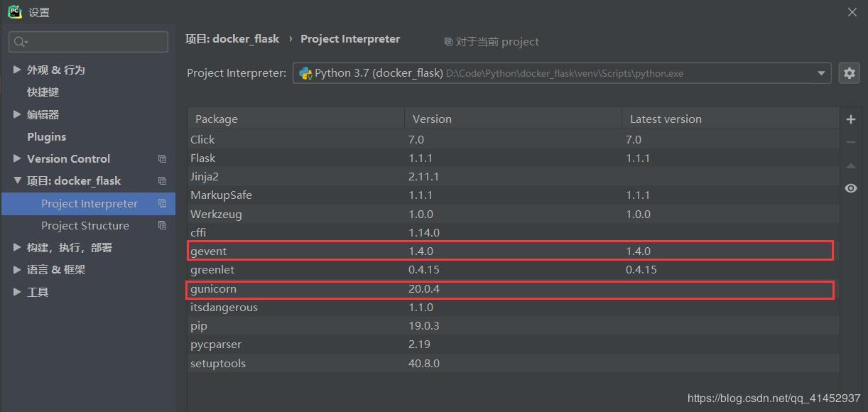This screenshot has width=868, height=412.
Task: Sort packages by the Version column header
Action: pos(432,119)
